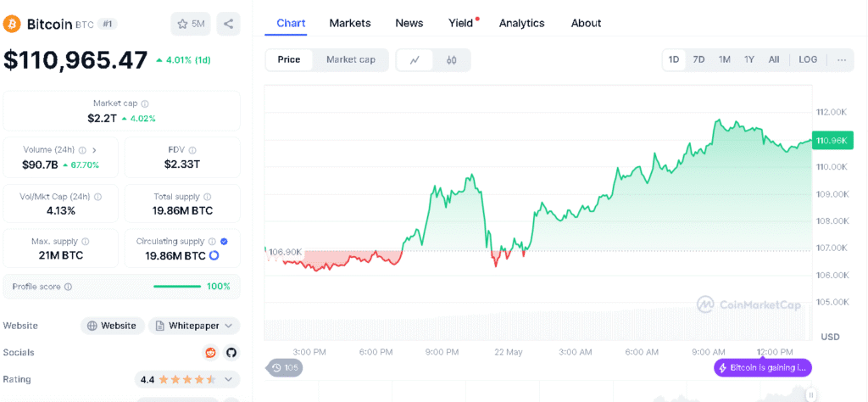Click the circulating supply ring progress icon
The image size is (868, 402).
214,256
